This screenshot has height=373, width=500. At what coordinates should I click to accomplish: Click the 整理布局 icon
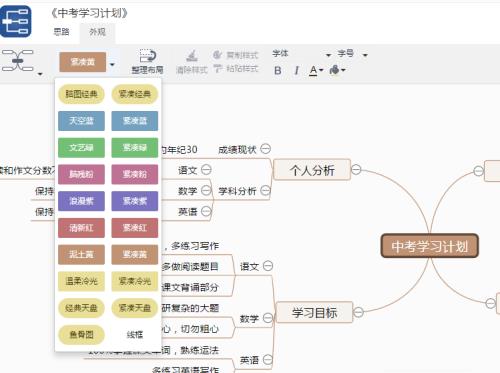coord(148,56)
